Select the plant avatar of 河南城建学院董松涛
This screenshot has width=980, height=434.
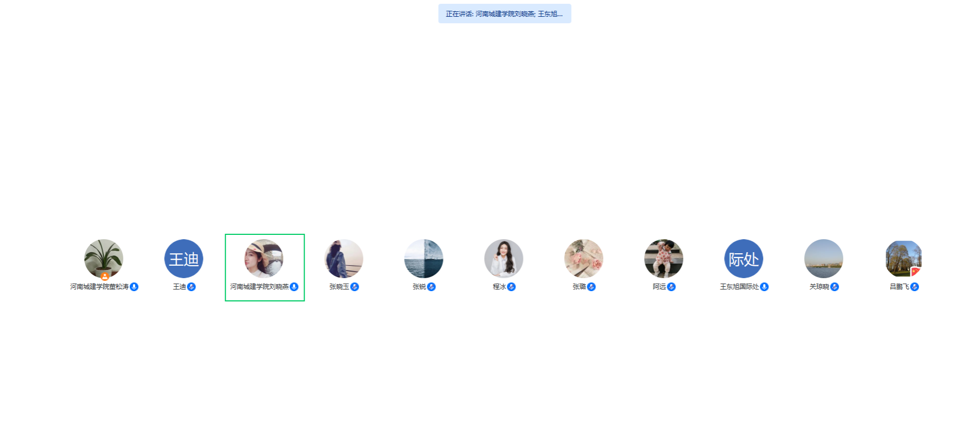coord(104,259)
